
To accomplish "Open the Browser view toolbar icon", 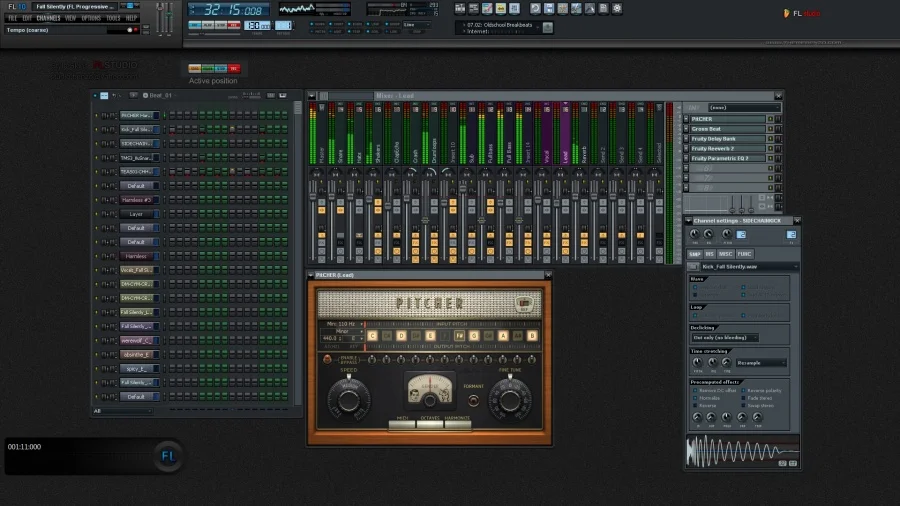I will (501, 9).
